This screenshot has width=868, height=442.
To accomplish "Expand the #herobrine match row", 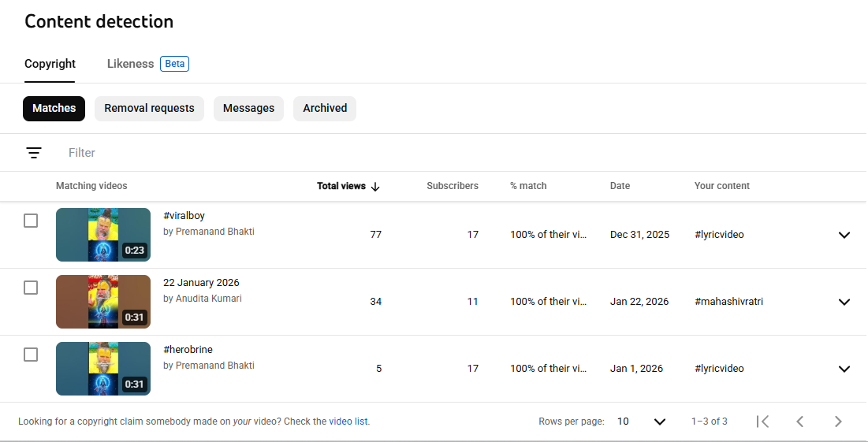I will pyautogui.click(x=844, y=369).
